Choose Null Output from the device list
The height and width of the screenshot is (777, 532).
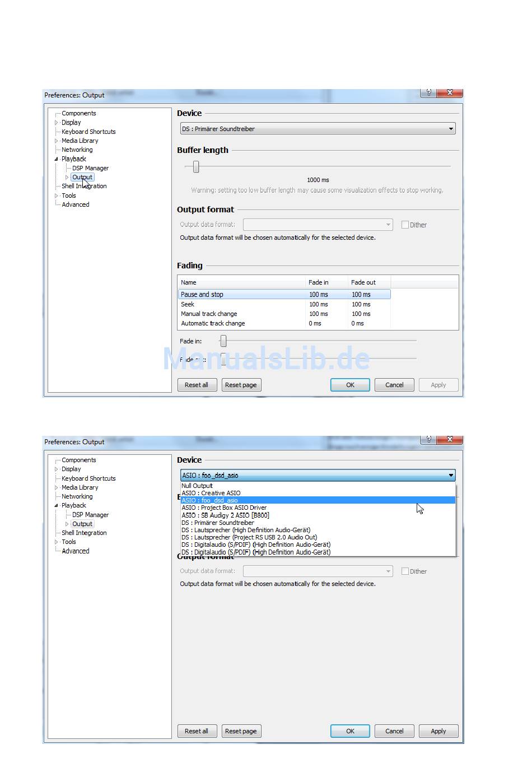tap(318, 486)
